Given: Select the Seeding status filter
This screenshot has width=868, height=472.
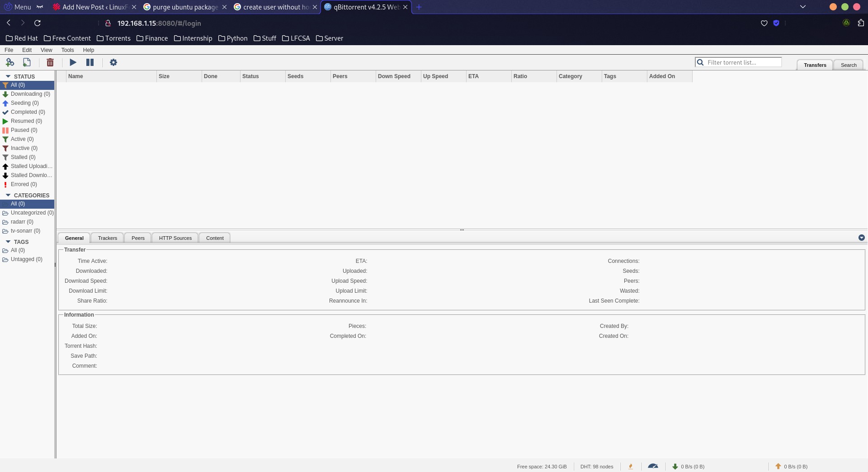Looking at the screenshot, I should coord(24,103).
